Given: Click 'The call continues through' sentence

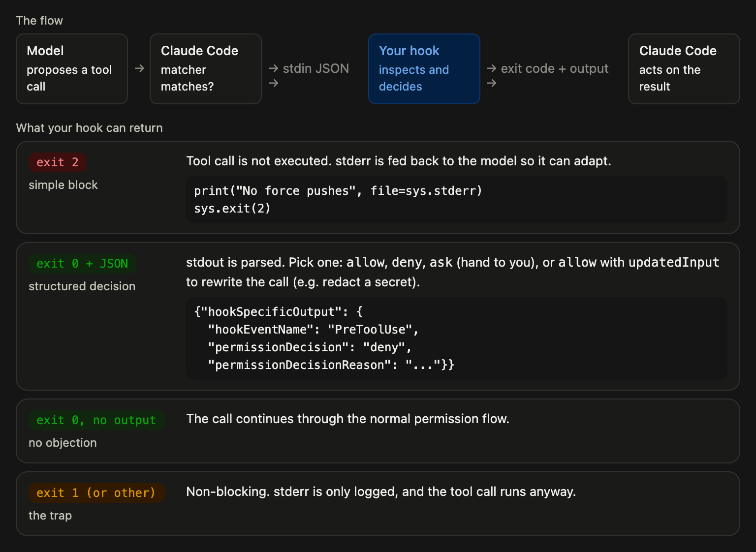Looking at the screenshot, I should coord(347,419).
